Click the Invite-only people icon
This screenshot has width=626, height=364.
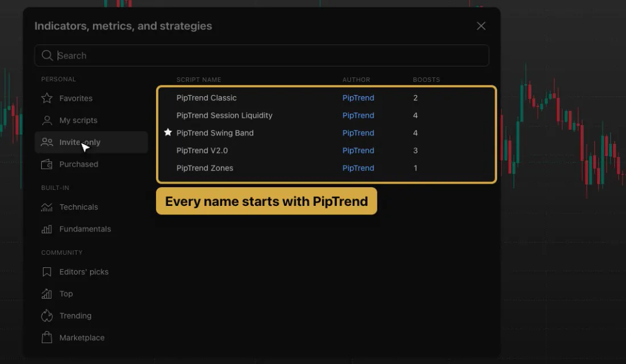point(47,142)
